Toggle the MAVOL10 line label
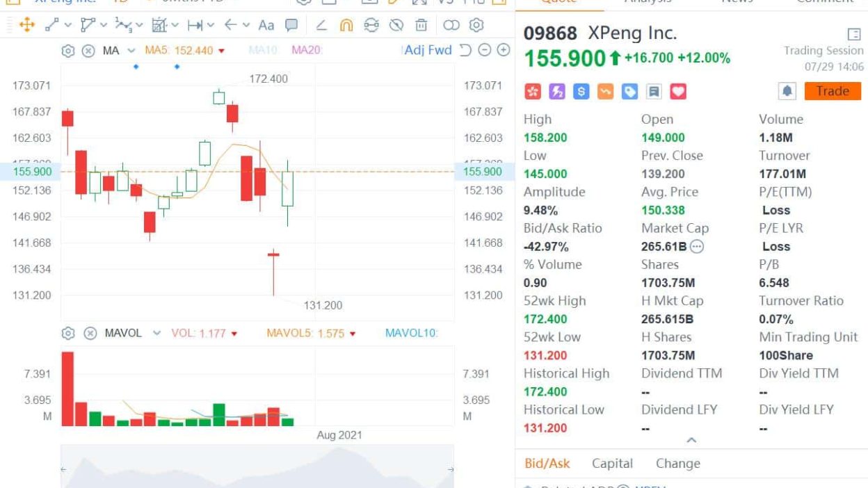Image resolution: width=868 pixels, height=488 pixels. click(411, 333)
